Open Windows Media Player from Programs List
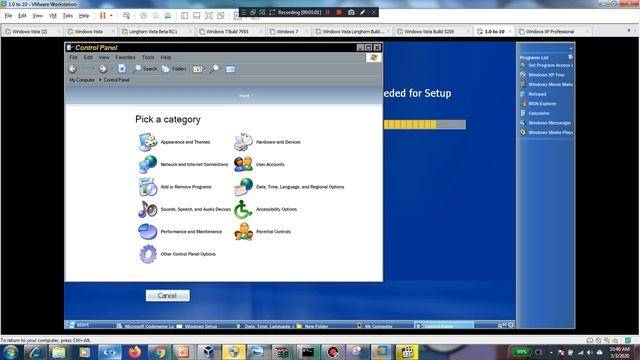 pyautogui.click(x=547, y=132)
